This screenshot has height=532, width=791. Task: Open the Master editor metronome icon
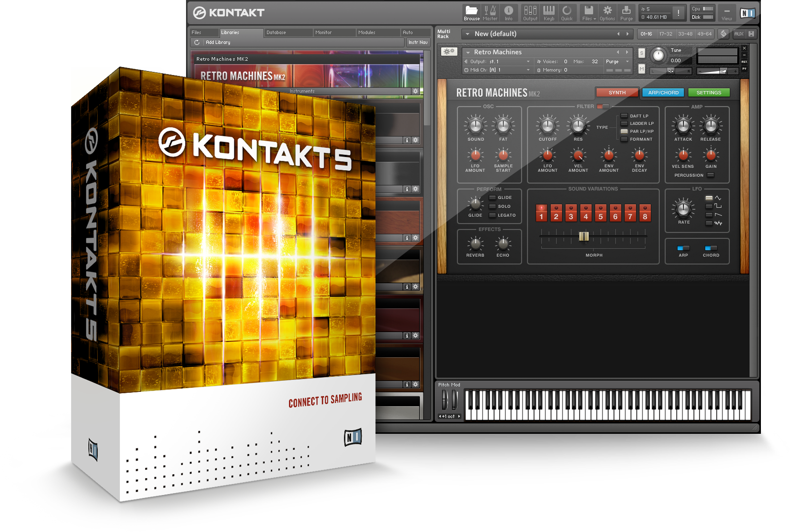pyautogui.click(x=490, y=13)
